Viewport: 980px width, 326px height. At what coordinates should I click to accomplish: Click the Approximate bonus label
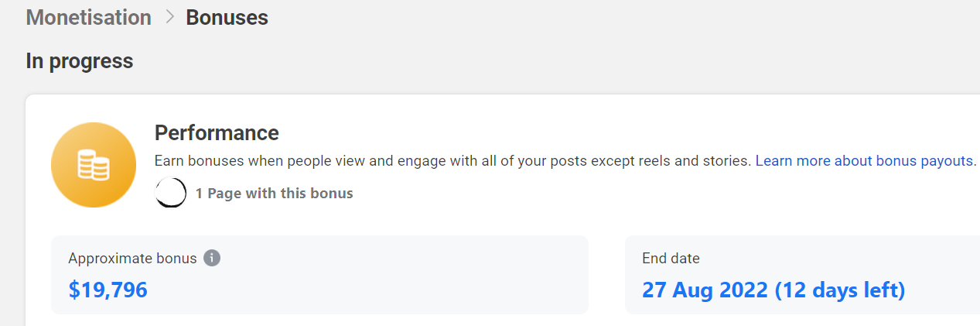coord(132,259)
